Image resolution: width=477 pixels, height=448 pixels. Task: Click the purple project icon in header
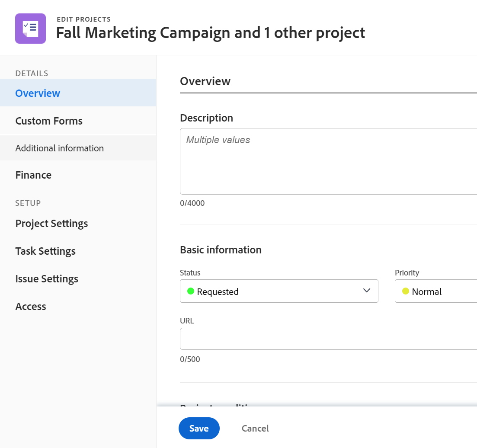30,29
